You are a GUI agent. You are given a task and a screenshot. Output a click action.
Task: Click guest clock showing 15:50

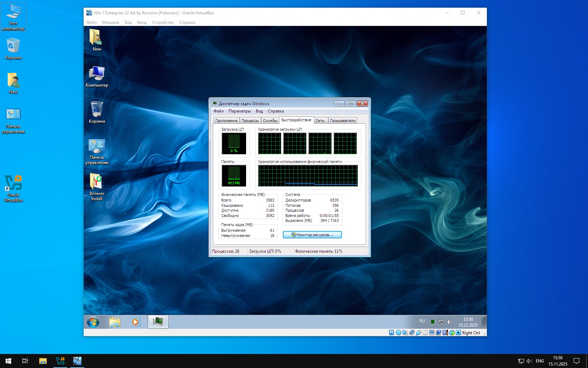point(468,322)
